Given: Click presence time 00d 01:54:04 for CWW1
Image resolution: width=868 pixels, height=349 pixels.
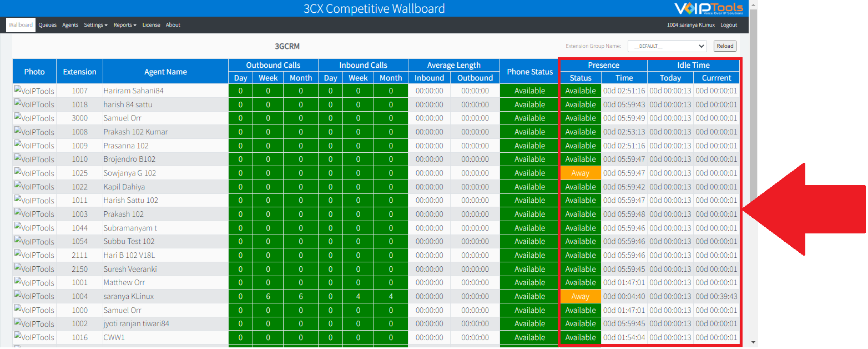Looking at the screenshot, I should [x=624, y=337].
